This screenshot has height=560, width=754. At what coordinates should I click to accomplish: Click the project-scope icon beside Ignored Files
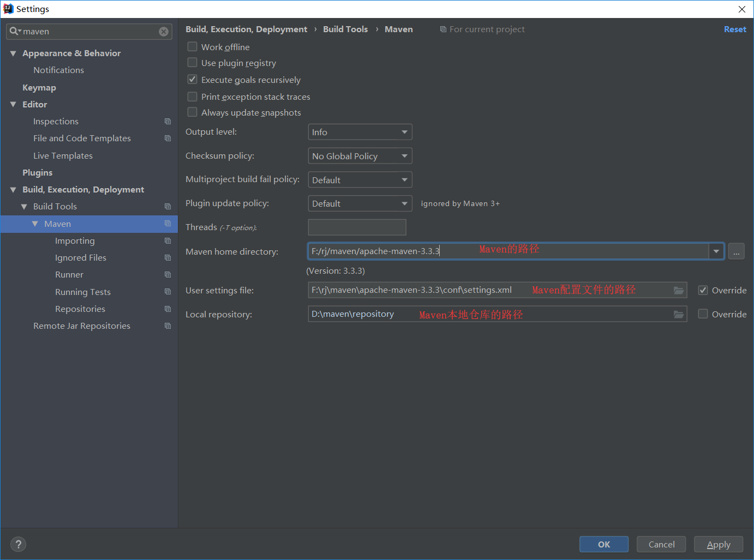[168, 258]
